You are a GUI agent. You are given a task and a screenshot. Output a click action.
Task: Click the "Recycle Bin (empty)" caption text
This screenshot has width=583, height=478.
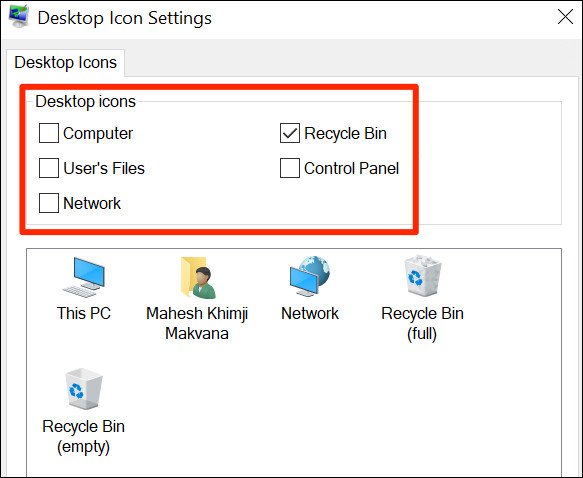(83, 436)
